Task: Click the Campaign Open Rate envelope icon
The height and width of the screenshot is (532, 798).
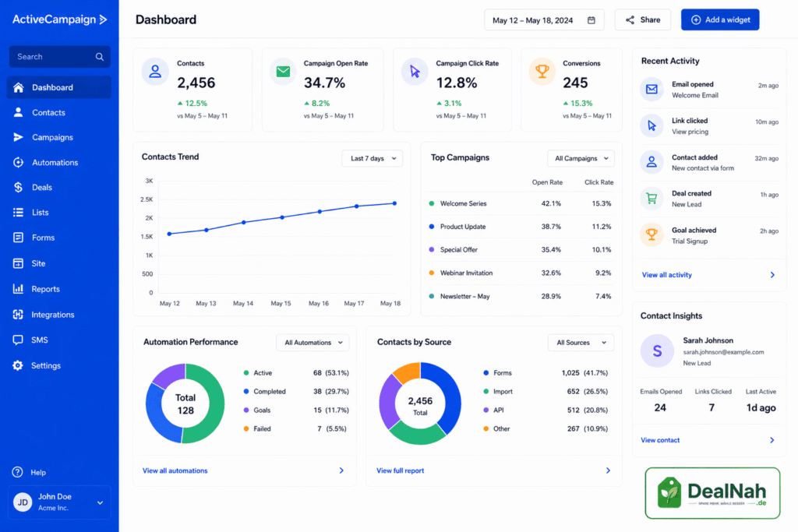Action: point(283,72)
